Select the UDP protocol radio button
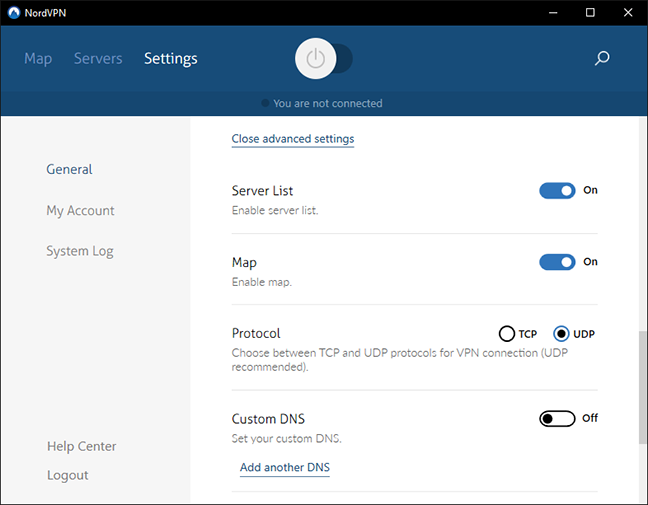Screen dimensions: 648x505 coord(561,334)
